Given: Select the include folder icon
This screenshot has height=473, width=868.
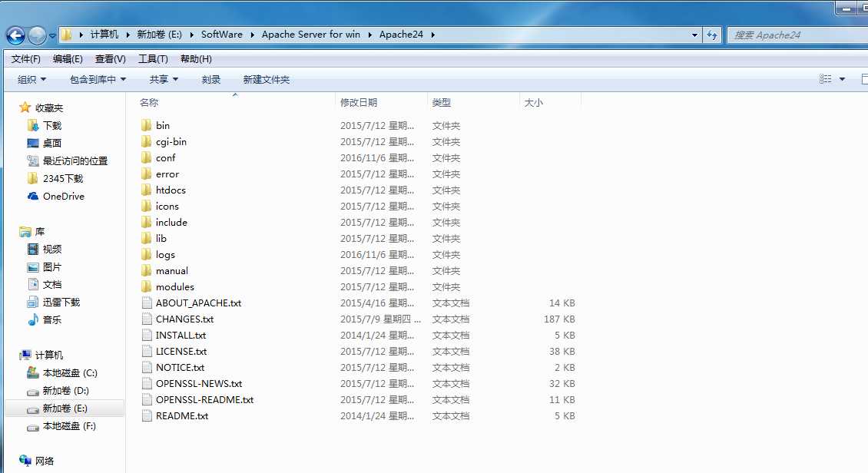Looking at the screenshot, I should tap(146, 223).
